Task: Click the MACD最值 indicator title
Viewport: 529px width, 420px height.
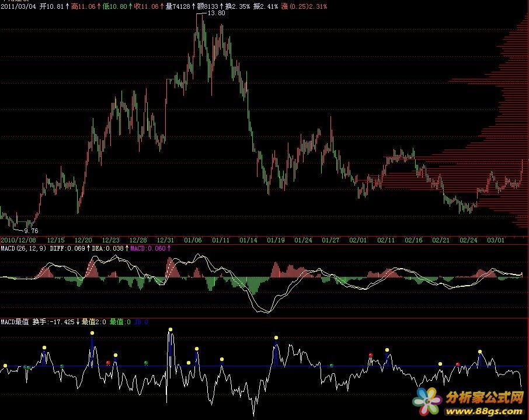Action: (x=15, y=322)
